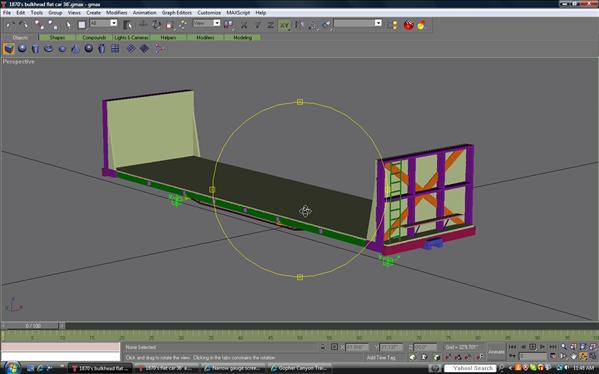
Task: Click the Undo arrow icon in main toolbar
Action: click(x=10, y=25)
